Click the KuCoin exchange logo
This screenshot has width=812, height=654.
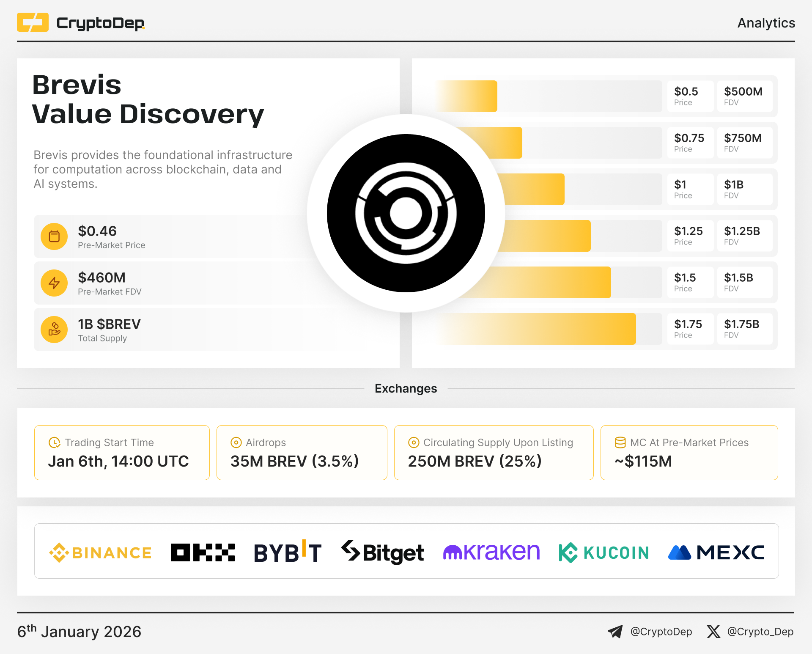point(604,552)
